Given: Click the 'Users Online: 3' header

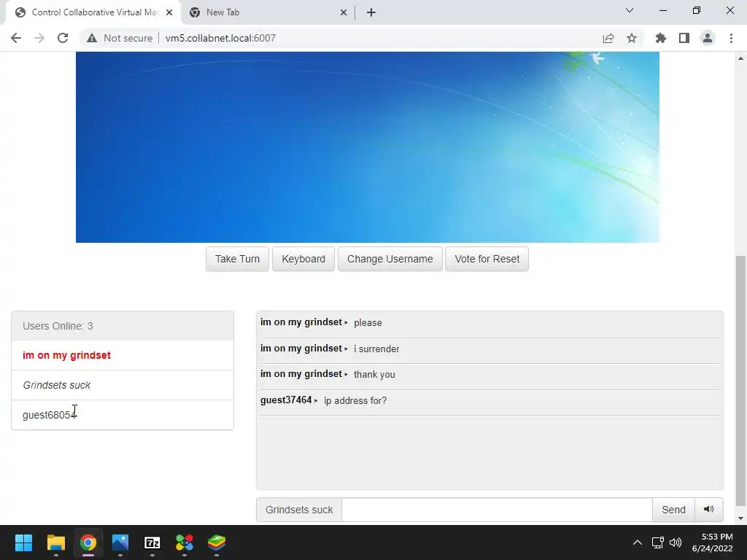Looking at the screenshot, I should 123,326.
